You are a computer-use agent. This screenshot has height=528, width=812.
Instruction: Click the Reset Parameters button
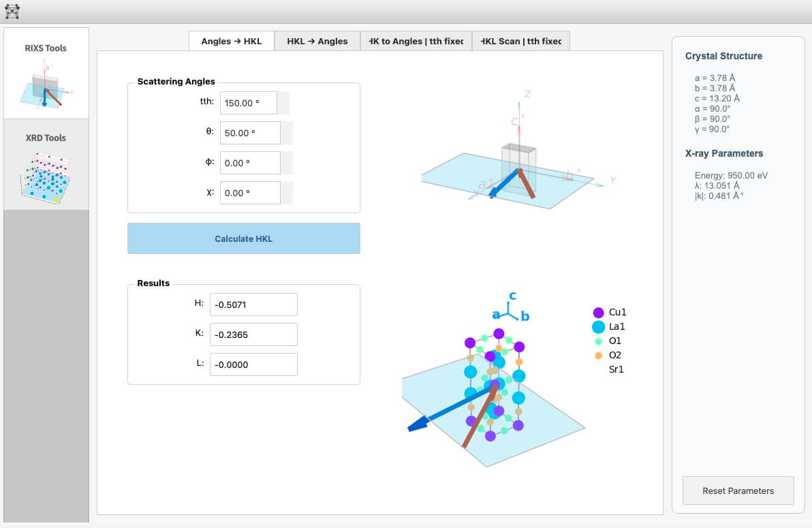click(738, 491)
